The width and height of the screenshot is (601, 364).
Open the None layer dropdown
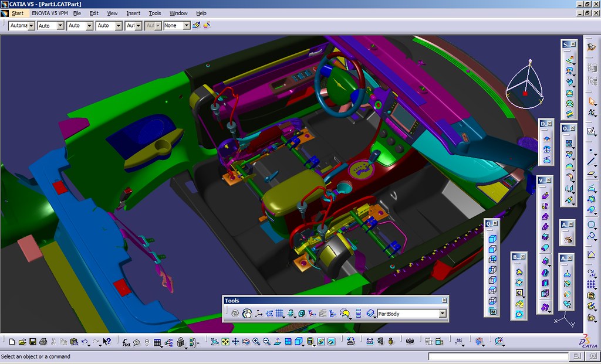tap(186, 26)
